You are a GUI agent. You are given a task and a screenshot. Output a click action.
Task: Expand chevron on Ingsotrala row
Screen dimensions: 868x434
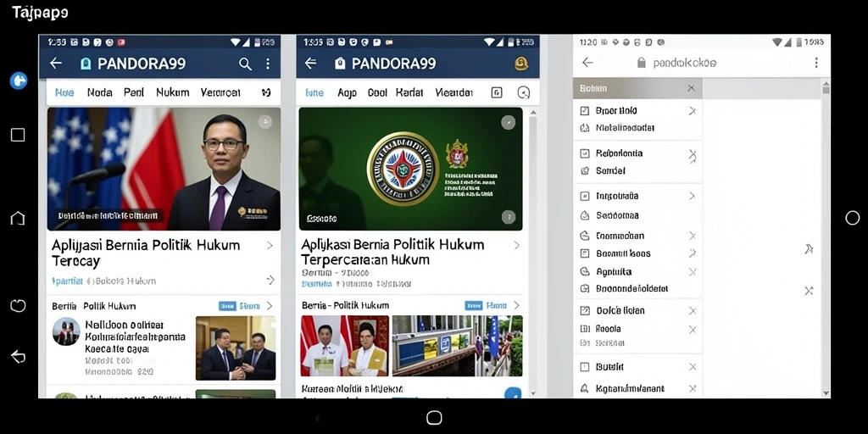coord(692,196)
